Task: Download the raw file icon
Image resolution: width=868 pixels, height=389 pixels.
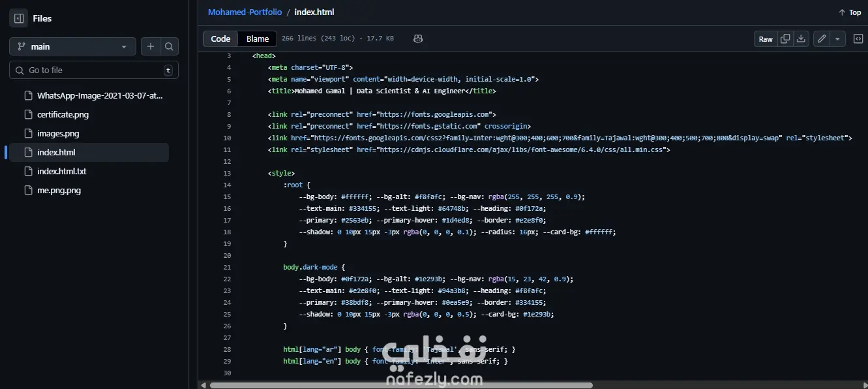Action: coord(801,39)
